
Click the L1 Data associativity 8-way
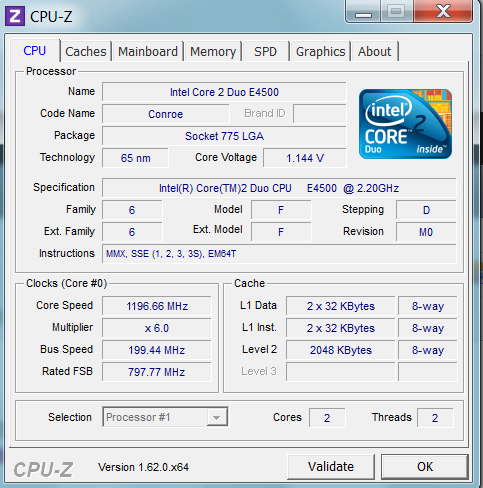(x=428, y=306)
